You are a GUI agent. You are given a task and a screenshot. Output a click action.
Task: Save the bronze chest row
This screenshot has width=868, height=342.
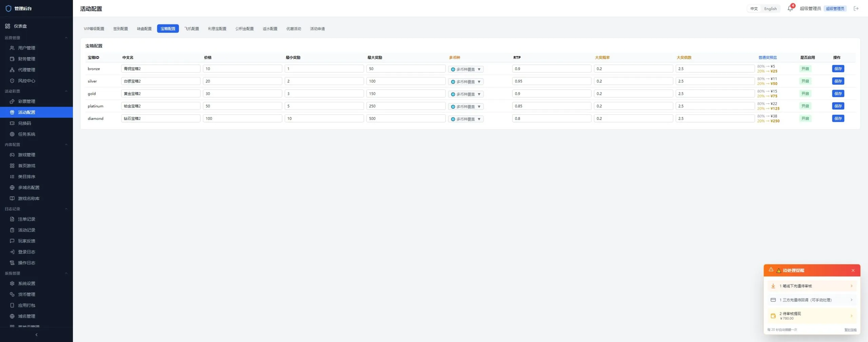tap(838, 69)
